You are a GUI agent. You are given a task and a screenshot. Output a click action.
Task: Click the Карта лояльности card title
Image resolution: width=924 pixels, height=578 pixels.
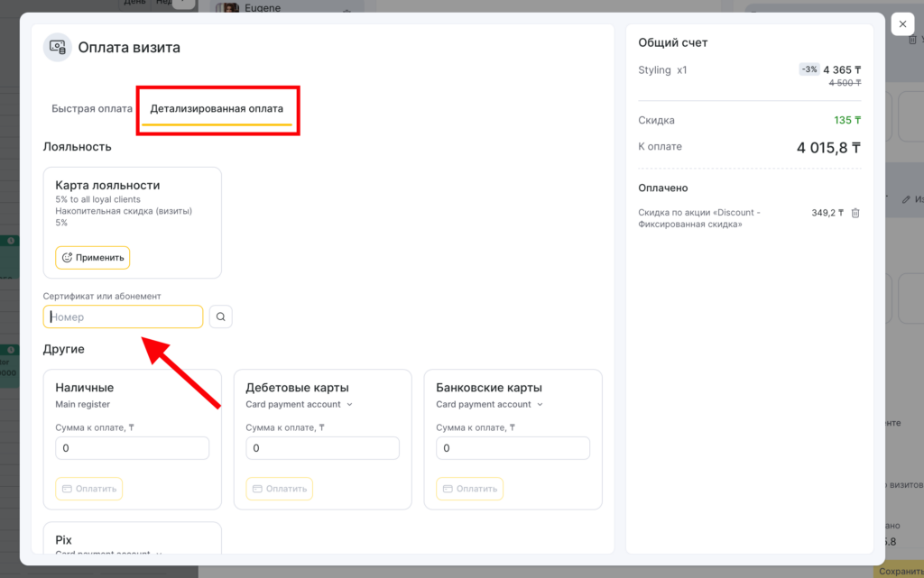tap(107, 185)
